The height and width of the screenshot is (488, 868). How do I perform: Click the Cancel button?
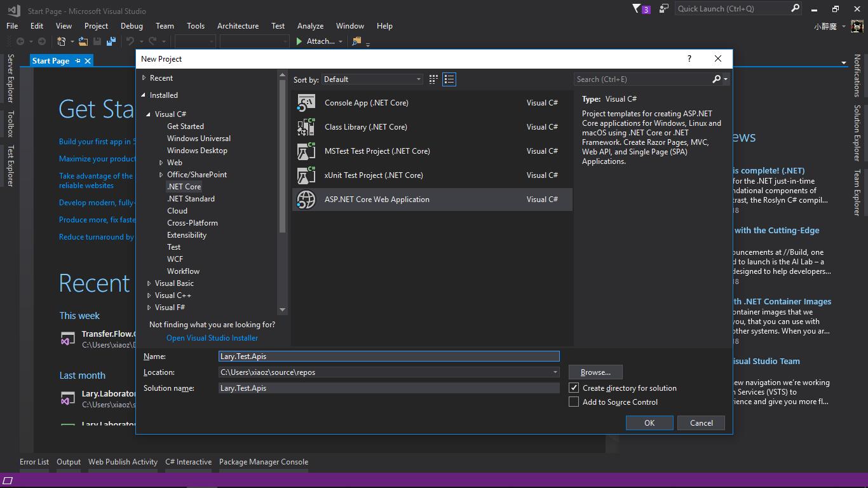(702, 423)
